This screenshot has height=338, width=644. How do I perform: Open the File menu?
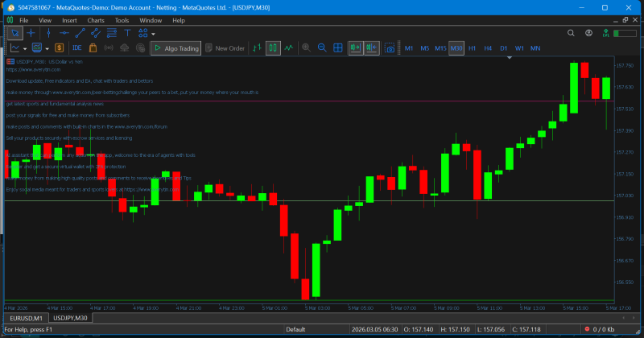click(x=24, y=20)
